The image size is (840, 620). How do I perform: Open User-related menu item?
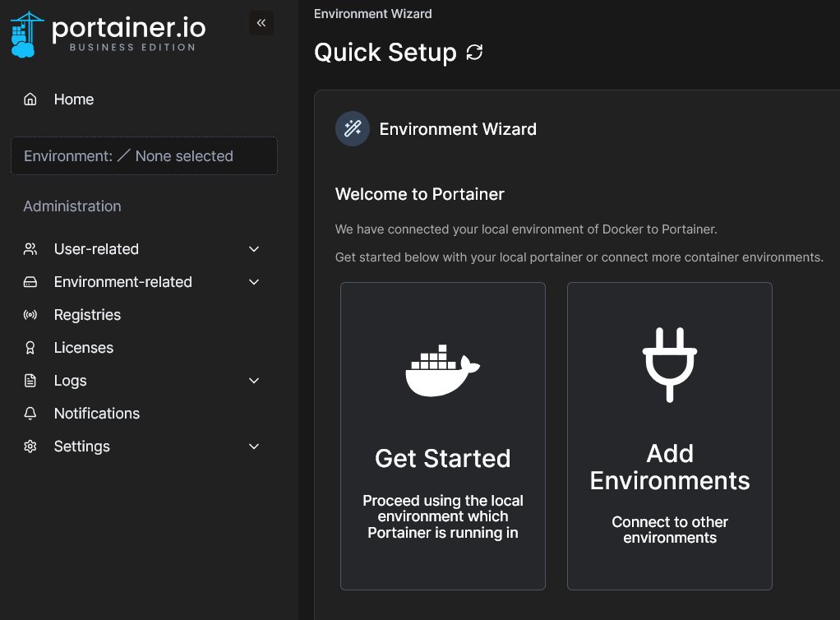pyautogui.click(x=96, y=248)
